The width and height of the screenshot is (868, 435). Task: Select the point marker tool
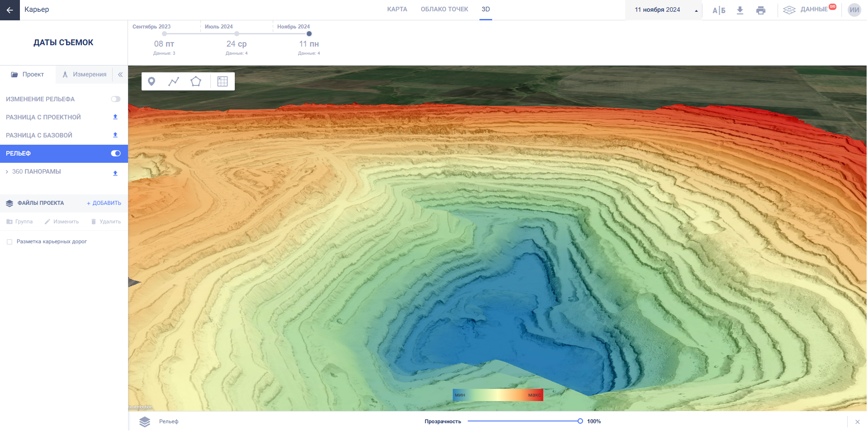(x=152, y=81)
